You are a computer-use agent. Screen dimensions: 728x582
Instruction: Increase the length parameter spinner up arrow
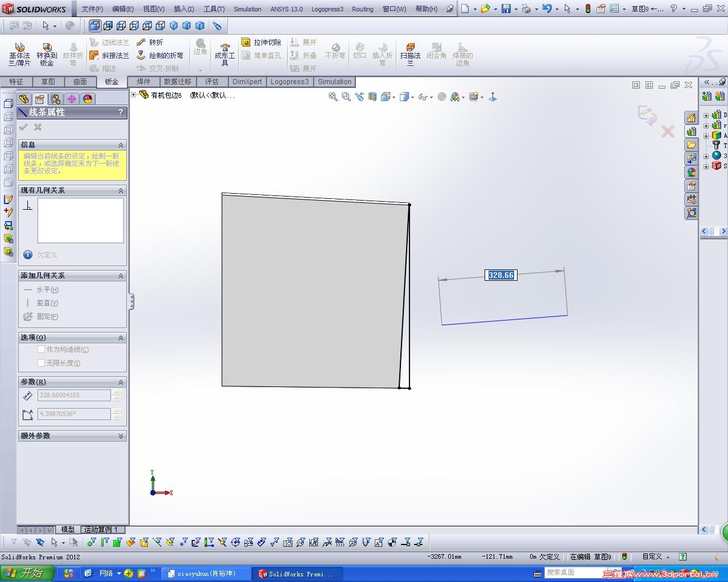click(x=117, y=393)
